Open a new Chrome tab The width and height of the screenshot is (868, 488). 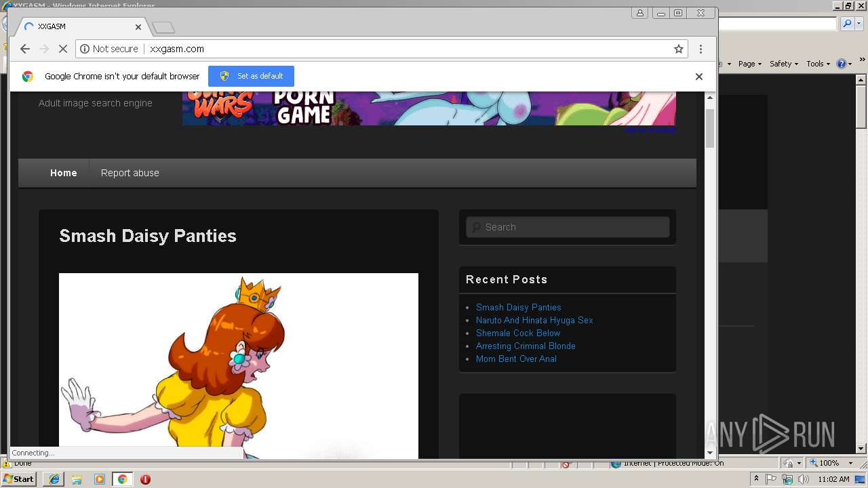[163, 27]
